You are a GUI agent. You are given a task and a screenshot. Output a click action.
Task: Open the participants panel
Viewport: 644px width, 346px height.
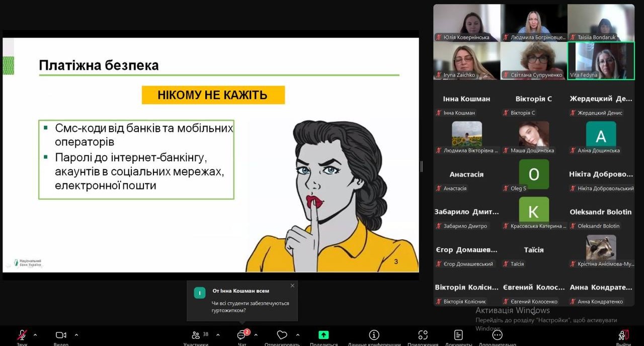(196, 335)
